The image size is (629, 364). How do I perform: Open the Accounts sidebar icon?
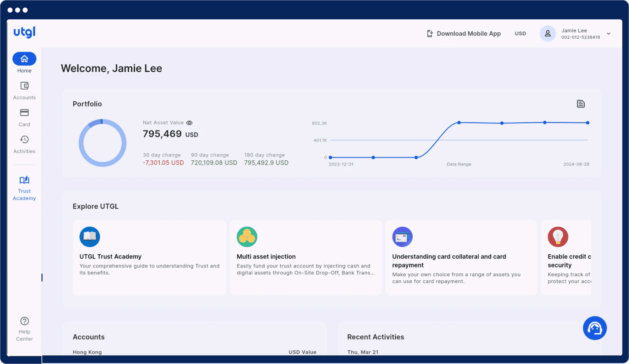(x=24, y=86)
